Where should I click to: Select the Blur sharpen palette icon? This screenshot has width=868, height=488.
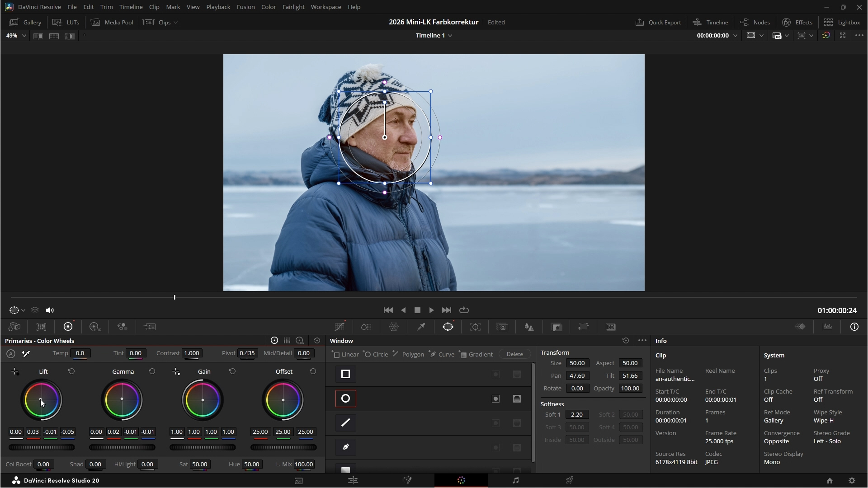[x=529, y=327]
